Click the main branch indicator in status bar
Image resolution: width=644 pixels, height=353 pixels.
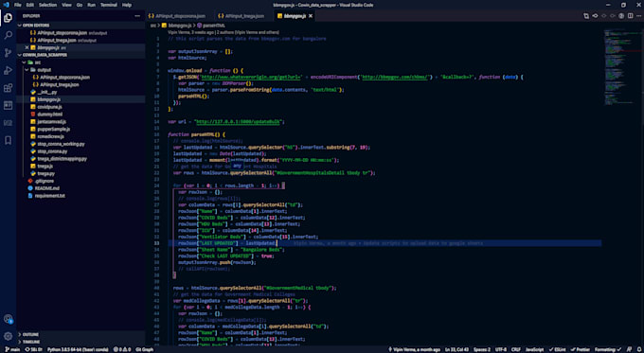[12, 350]
